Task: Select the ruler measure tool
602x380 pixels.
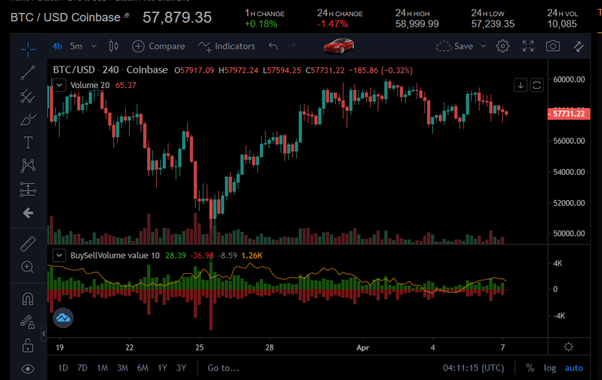Action: point(28,244)
